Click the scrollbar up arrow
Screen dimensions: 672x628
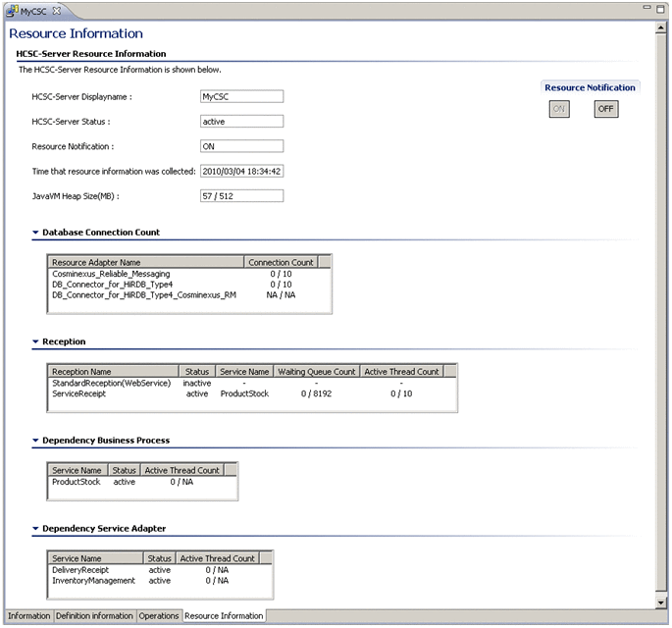coord(661,27)
